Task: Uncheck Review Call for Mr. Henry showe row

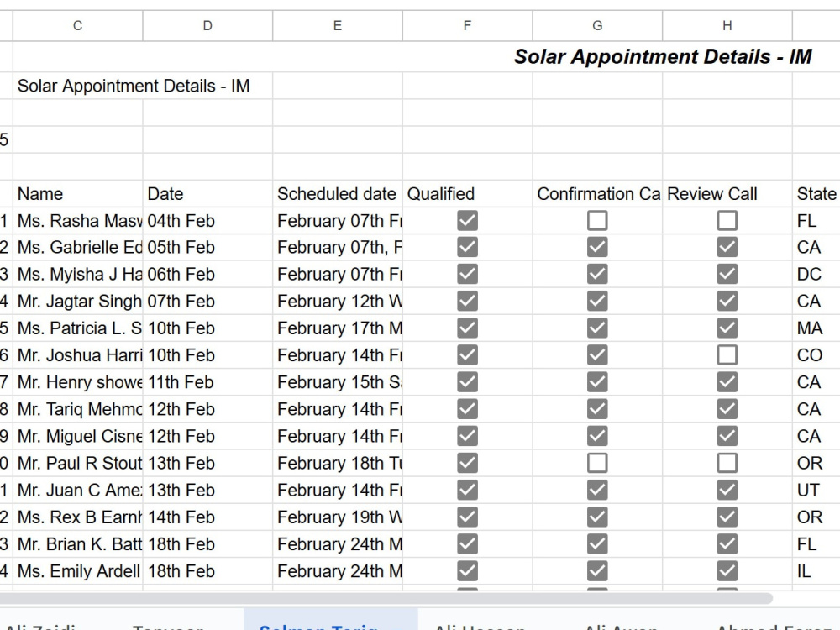Action: click(x=727, y=382)
